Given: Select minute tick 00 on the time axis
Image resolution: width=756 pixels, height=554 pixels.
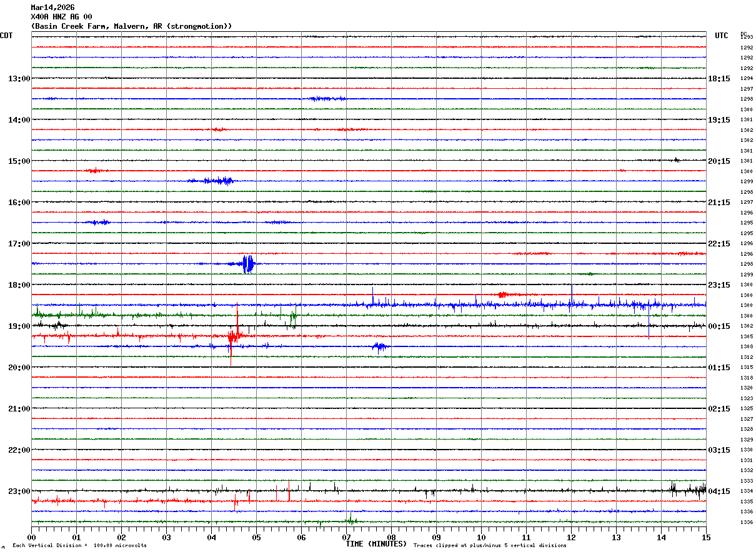Looking at the screenshot, I should point(31,537).
